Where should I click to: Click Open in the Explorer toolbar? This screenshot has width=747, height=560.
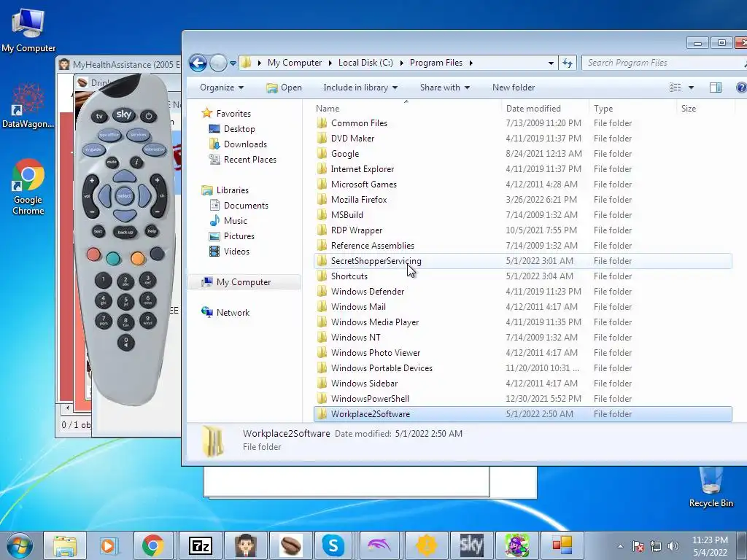point(284,87)
